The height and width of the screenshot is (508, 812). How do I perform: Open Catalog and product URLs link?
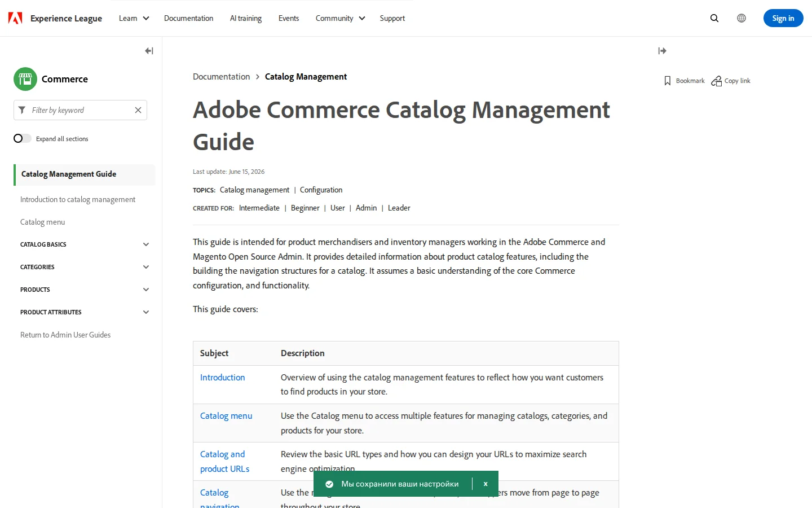(x=224, y=462)
